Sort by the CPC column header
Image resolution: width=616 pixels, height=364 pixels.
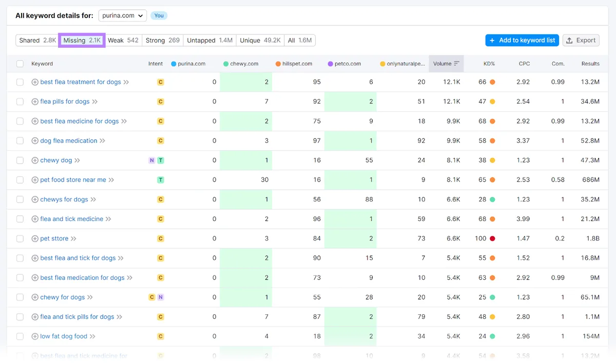pyautogui.click(x=524, y=64)
